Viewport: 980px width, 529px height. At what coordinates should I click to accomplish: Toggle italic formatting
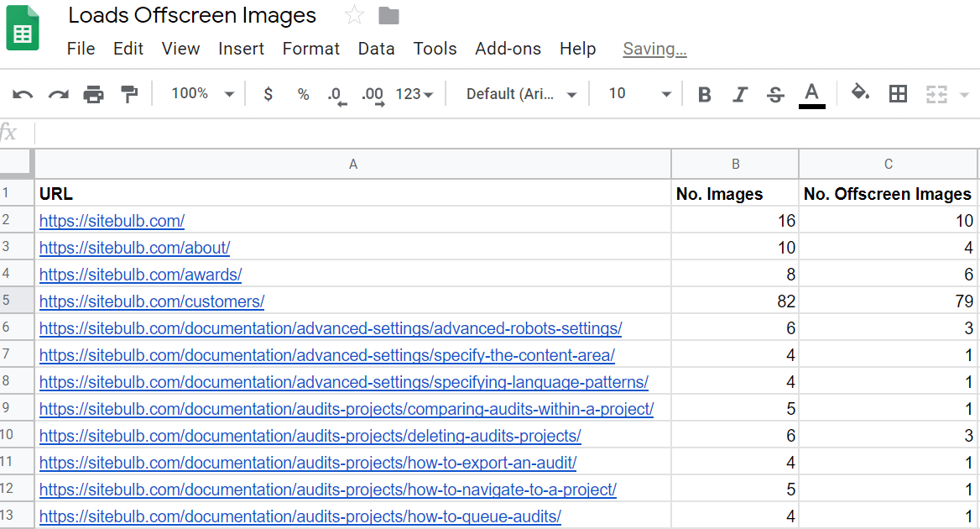click(740, 94)
